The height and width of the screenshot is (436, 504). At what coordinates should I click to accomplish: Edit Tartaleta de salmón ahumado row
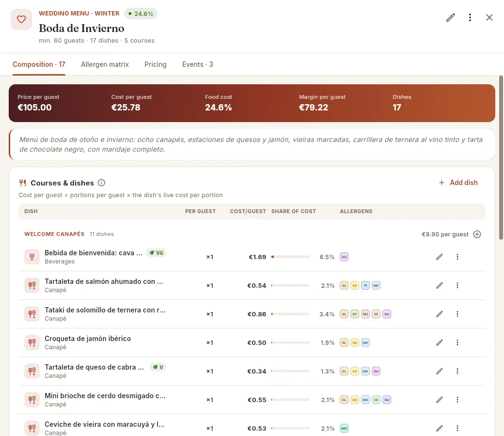pyautogui.click(x=440, y=285)
